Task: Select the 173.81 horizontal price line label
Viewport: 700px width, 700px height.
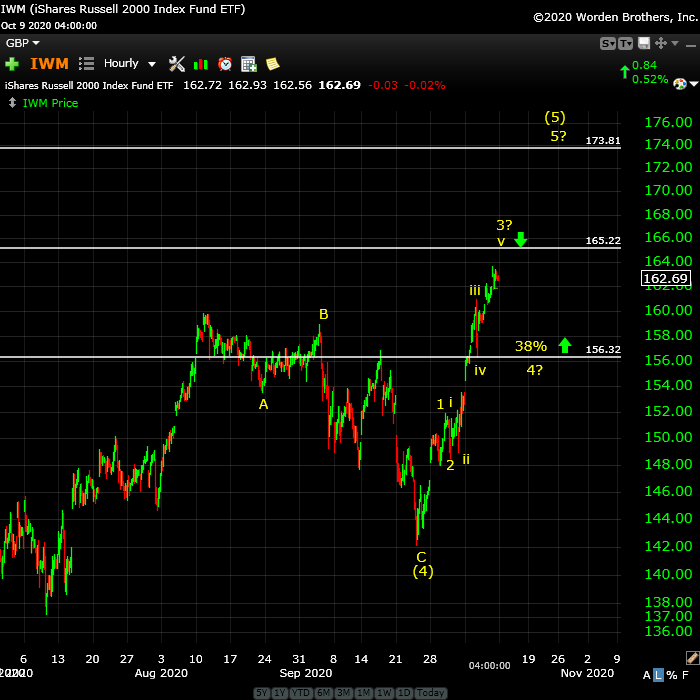Action: [603, 141]
